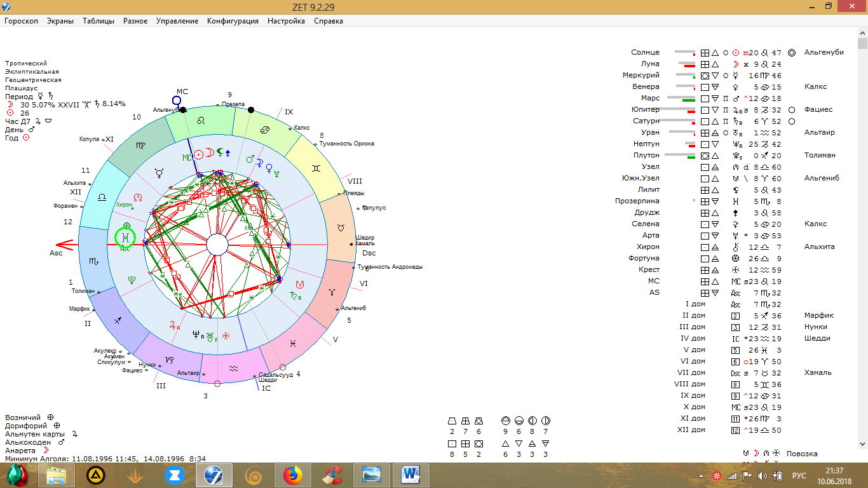Click the volume speaker icon in the system tray
The image size is (868, 488).
click(x=762, y=476)
